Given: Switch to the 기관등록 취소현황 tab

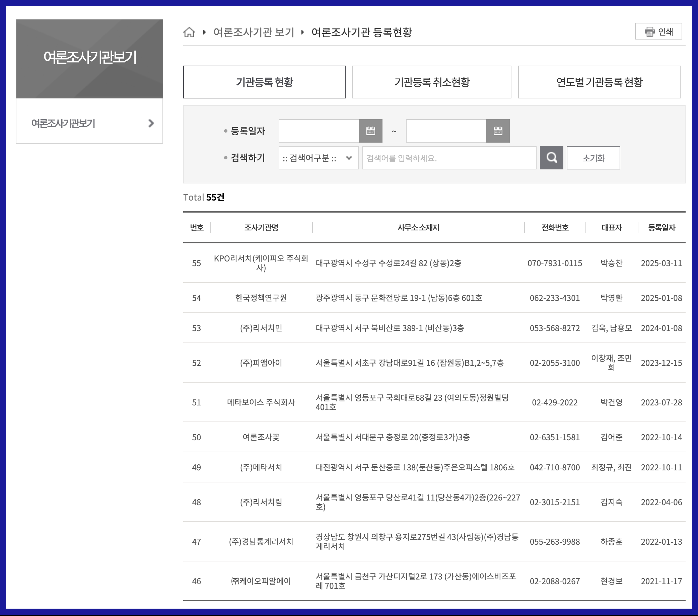Looking at the screenshot, I should click(431, 82).
